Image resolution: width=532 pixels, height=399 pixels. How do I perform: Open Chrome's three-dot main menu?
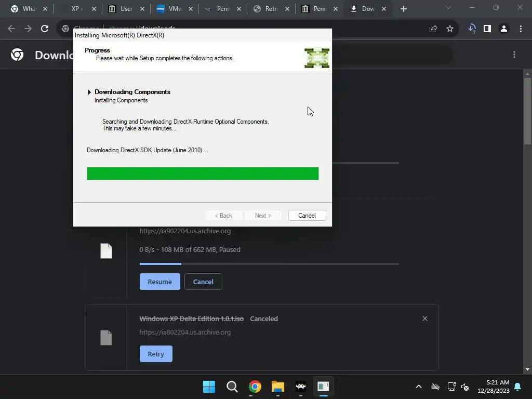pyautogui.click(x=521, y=29)
